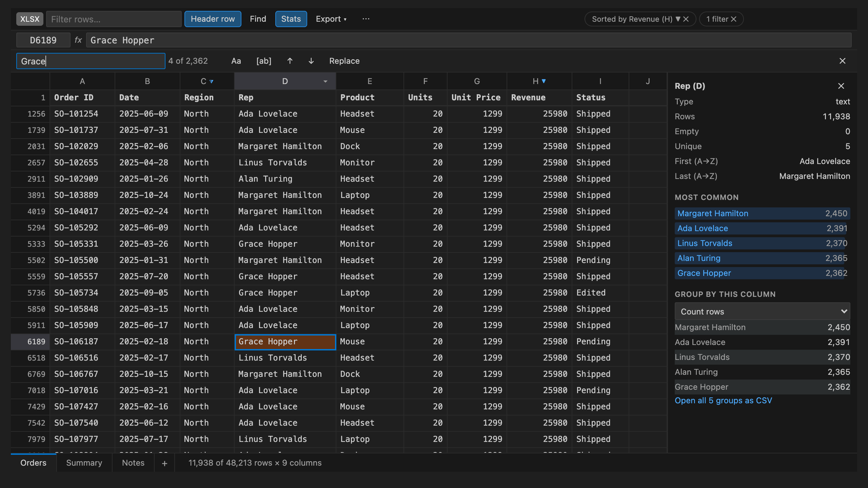Viewport: 868px width, 488px height.
Task: Open the Export dropdown
Action: click(331, 19)
